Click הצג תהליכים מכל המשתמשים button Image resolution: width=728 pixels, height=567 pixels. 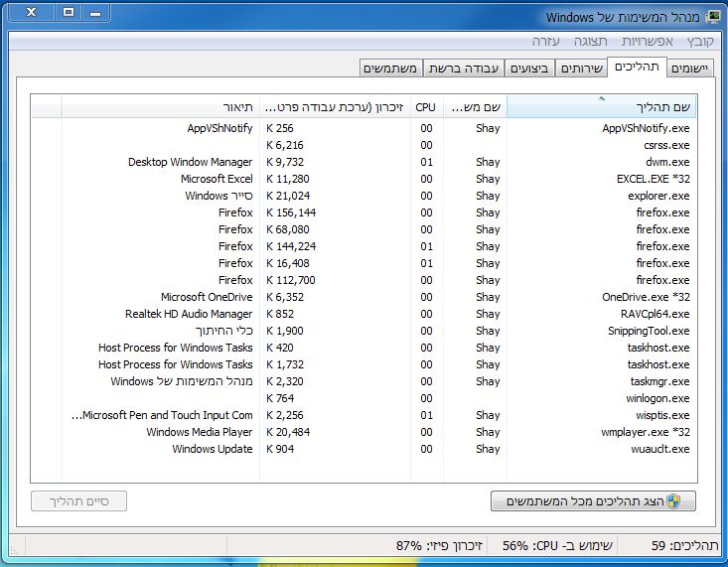(593, 501)
